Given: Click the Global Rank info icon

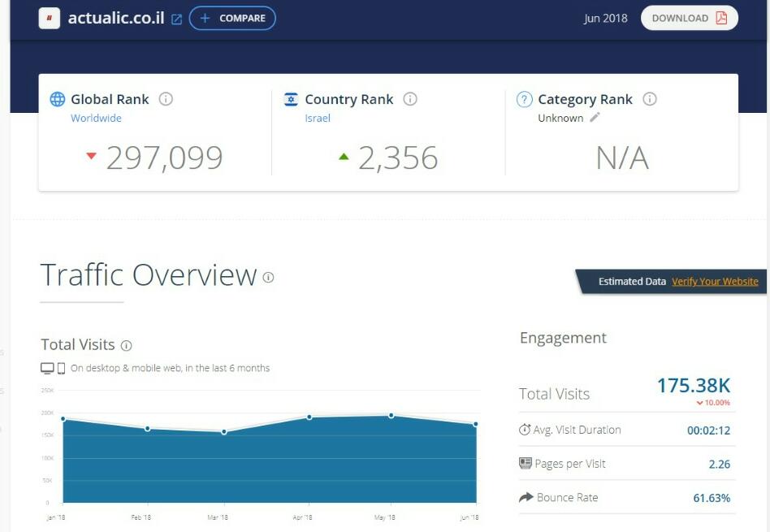Looking at the screenshot, I should click(166, 99).
